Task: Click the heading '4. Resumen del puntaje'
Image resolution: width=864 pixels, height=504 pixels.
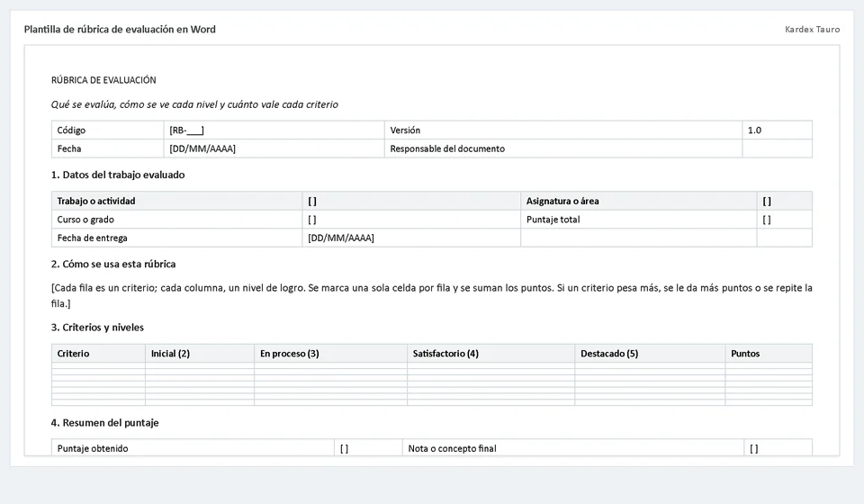Action: pos(104,422)
